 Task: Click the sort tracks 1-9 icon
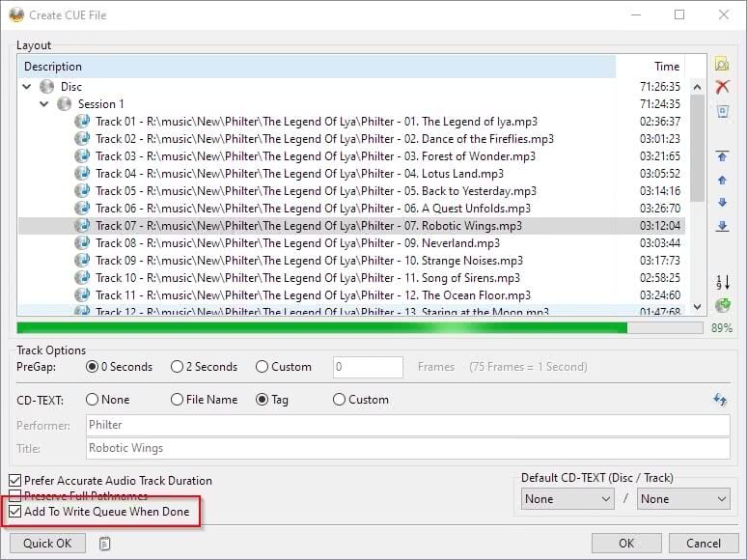pyautogui.click(x=723, y=282)
